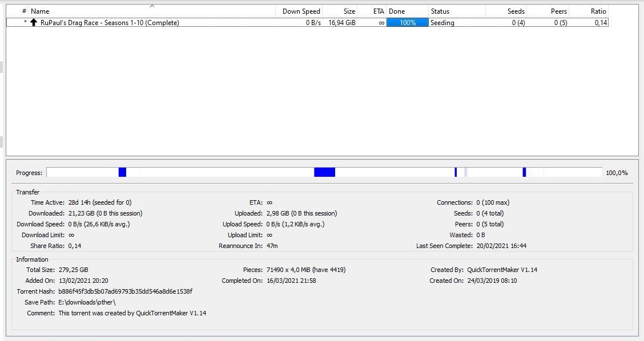Click the 100% done bar in torrent row

[x=407, y=23]
